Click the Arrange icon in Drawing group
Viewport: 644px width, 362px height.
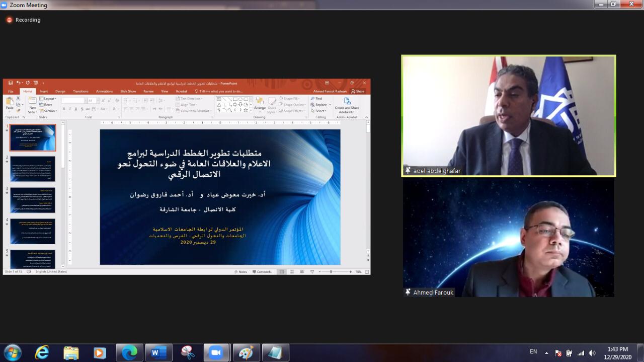click(260, 104)
